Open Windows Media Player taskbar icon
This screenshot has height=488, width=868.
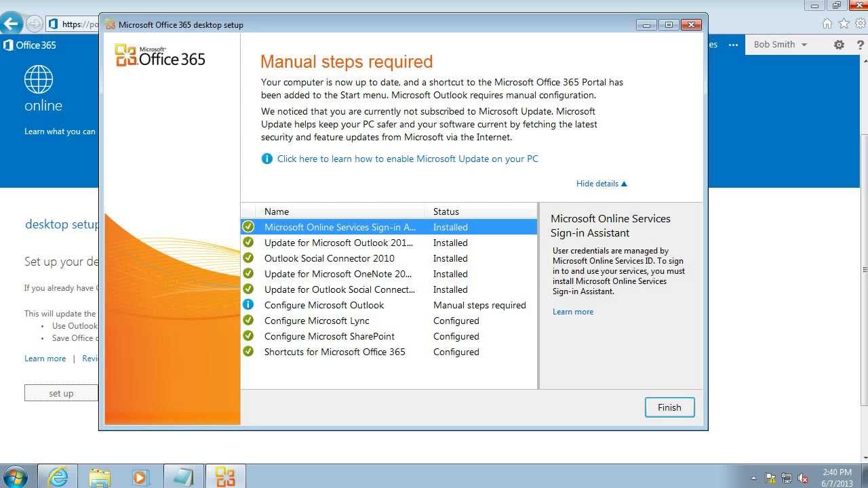pyautogui.click(x=140, y=477)
